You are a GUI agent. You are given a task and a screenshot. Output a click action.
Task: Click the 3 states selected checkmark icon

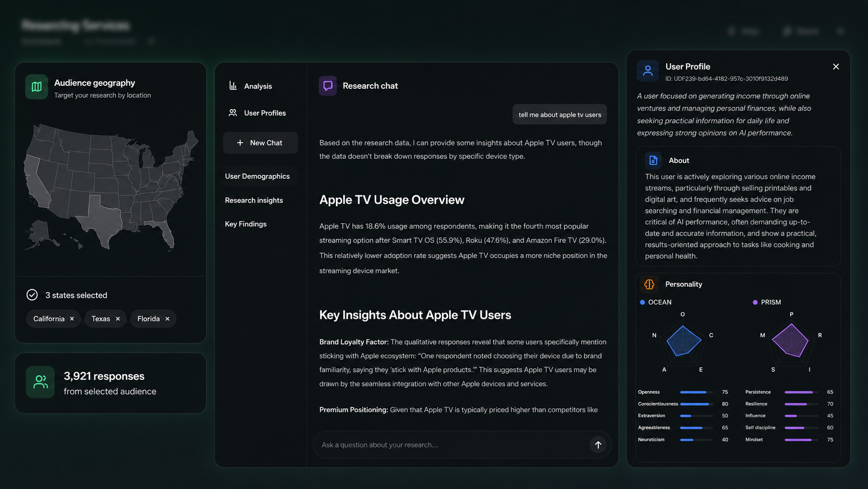32,295
